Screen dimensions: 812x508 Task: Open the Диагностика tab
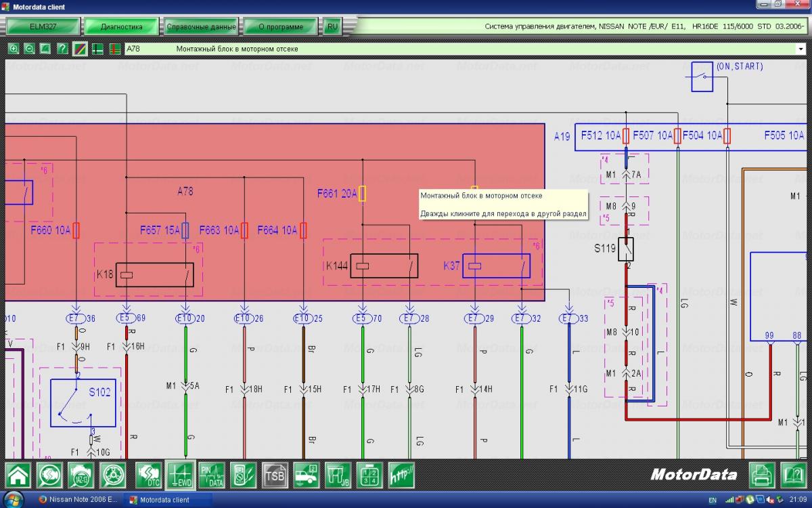(122, 27)
